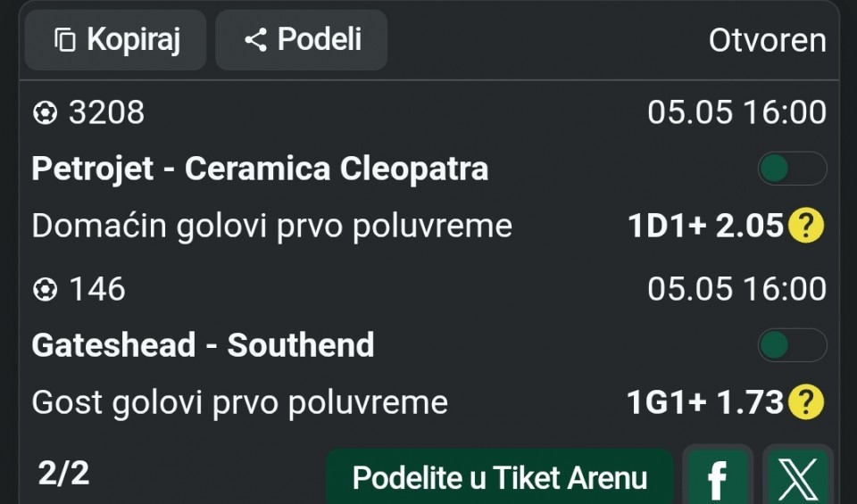Toggle the Petrojet - Ceramica Cleopatra switch
This screenshot has height=504, width=857.
(792, 169)
